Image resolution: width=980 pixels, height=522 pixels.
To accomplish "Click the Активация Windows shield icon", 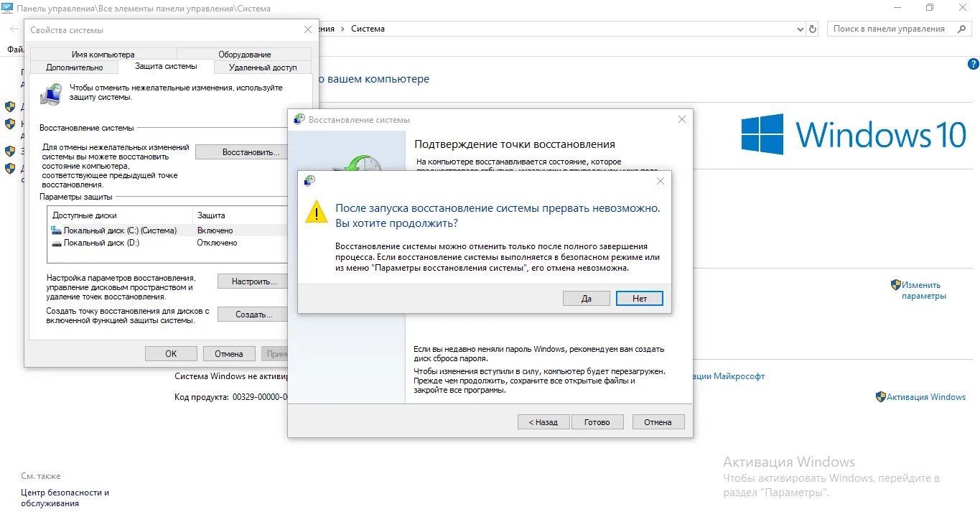I will click(881, 397).
